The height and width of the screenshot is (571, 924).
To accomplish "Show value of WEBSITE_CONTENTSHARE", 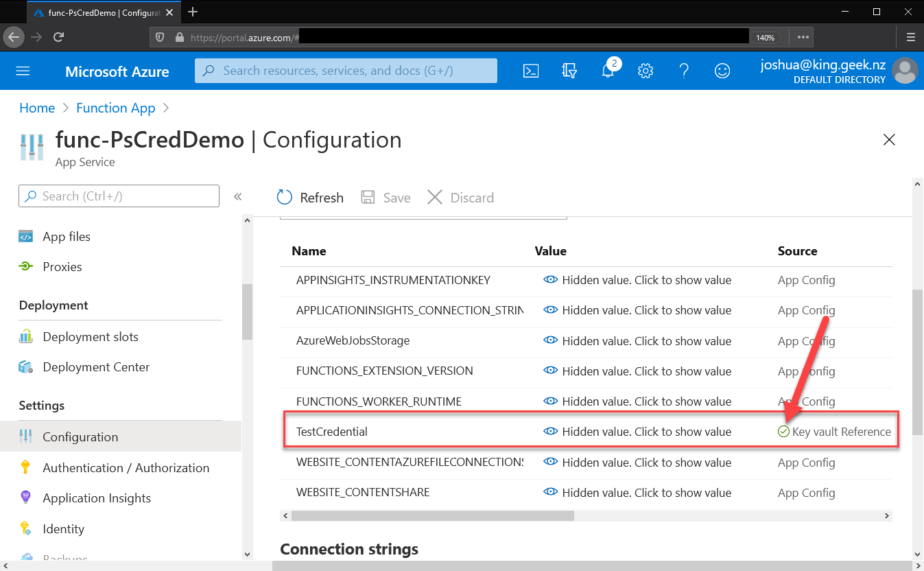I will click(x=637, y=493).
